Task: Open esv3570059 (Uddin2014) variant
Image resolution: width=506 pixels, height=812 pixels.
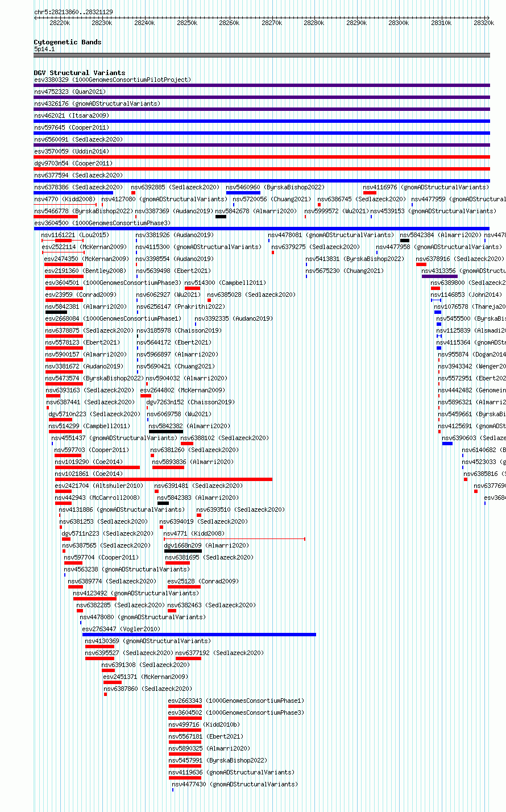Action: tap(72, 151)
